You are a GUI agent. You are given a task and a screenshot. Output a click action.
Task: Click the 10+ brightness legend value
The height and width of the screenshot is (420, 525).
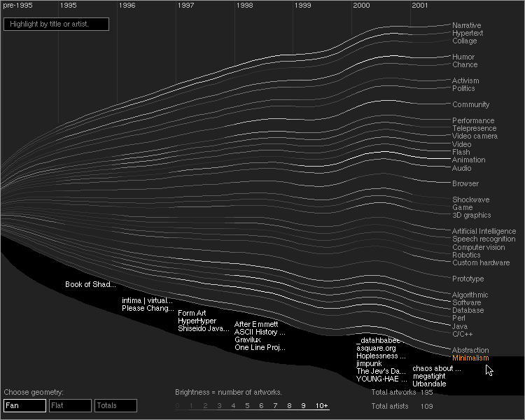[x=321, y=406]
